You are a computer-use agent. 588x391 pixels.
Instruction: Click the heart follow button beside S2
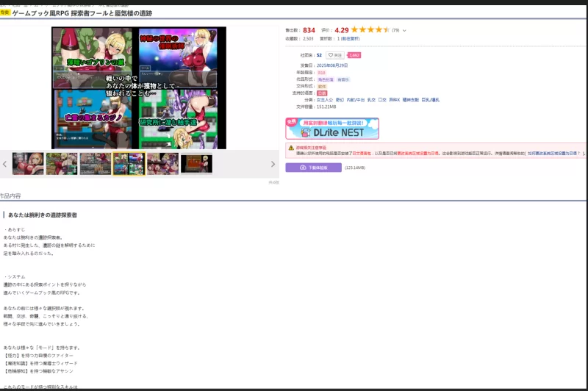pos(335,55)
